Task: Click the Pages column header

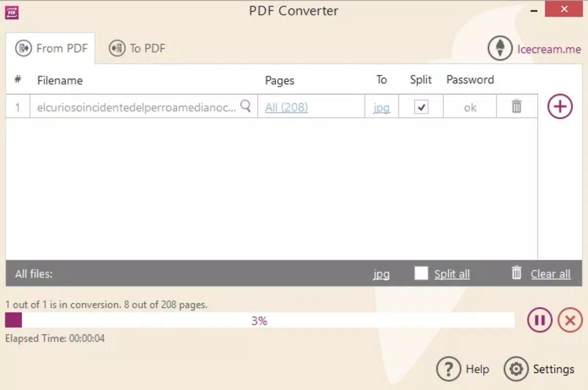Action: coord(280,80)
